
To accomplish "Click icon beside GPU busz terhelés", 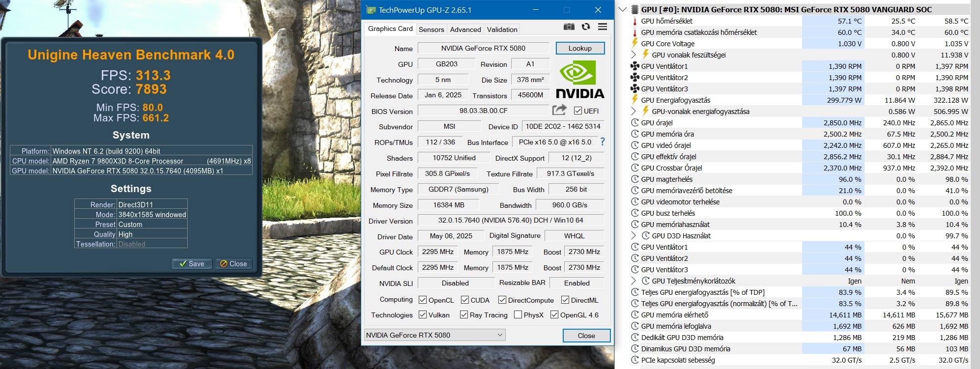I will [635, 213].
